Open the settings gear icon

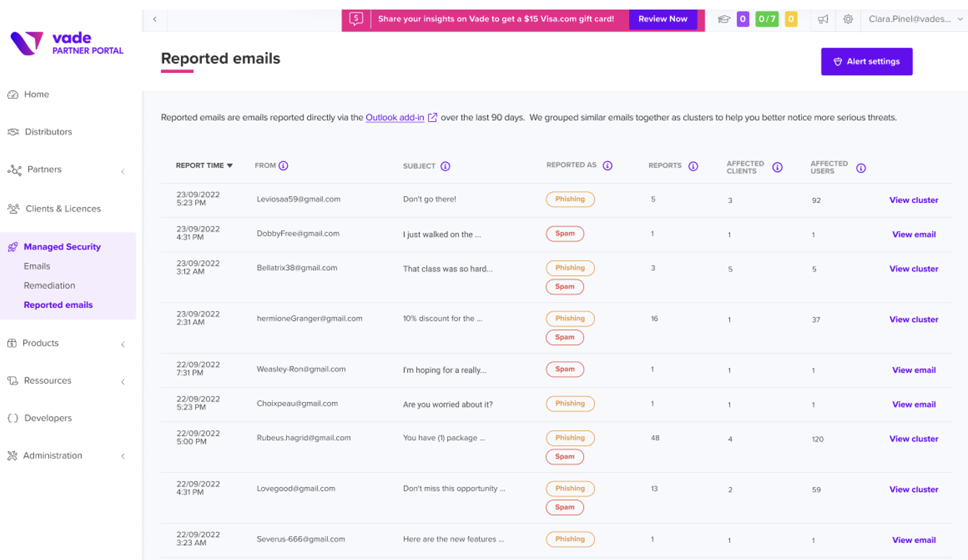pyautogui.click(x=848, y=20)
